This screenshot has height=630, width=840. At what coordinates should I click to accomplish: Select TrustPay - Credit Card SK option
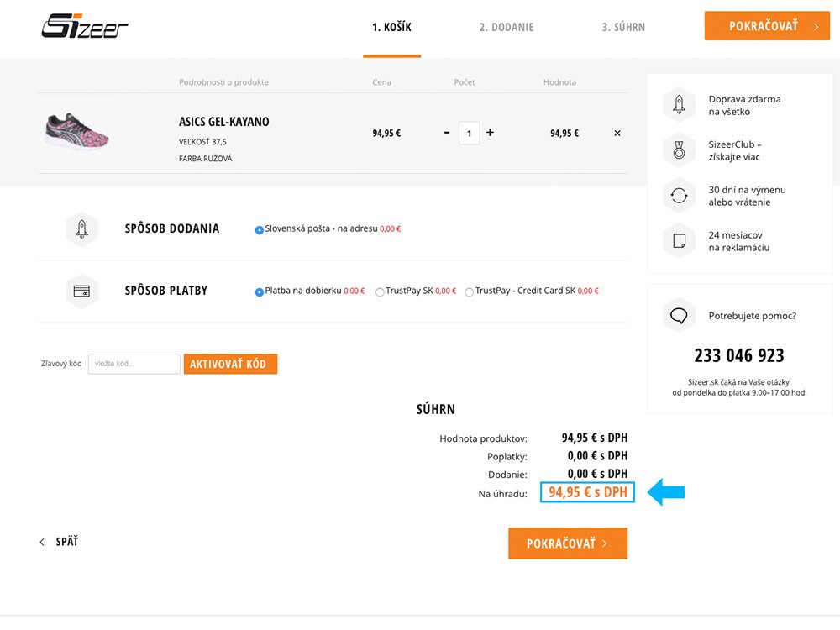[x=469, y=292]
